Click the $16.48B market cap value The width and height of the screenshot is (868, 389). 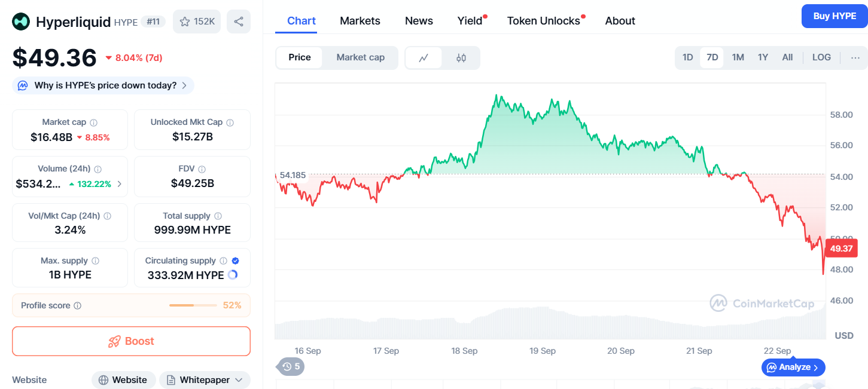(x=51, y=137)
